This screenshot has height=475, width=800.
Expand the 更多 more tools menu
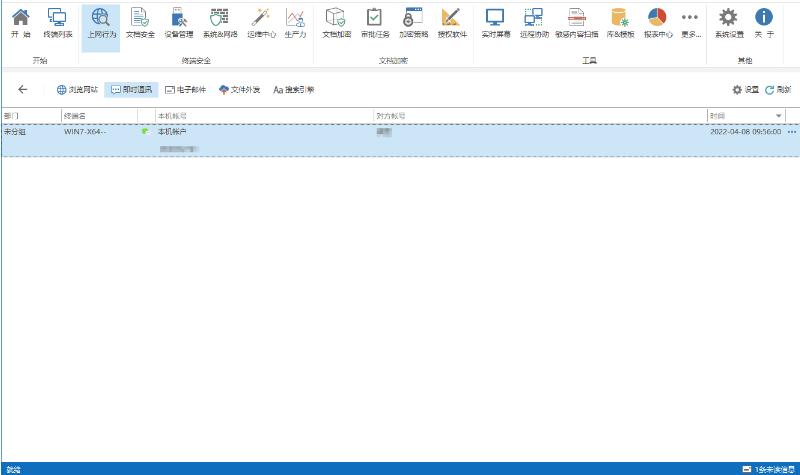click(690, 23)
